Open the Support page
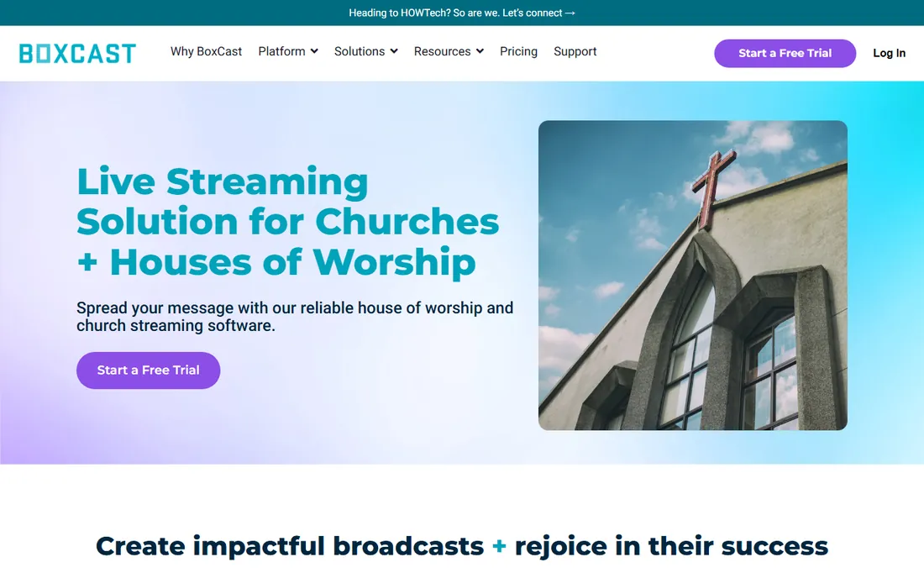Screen dimensions: 924x578 (x=575, y=52)
